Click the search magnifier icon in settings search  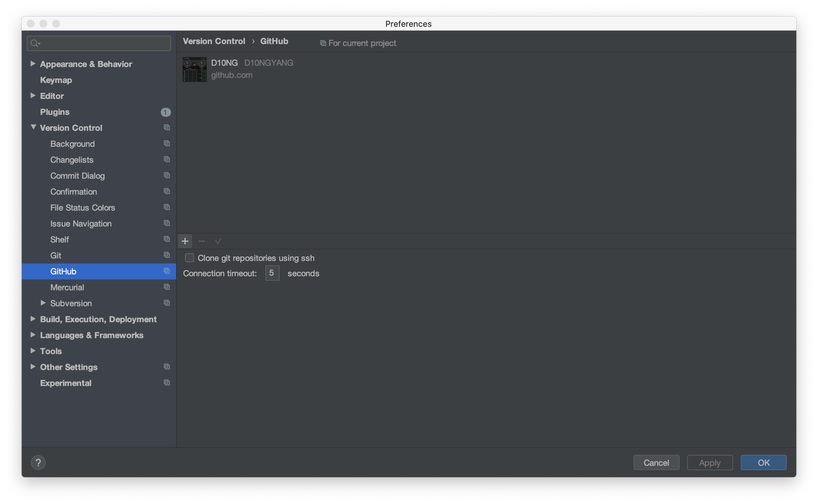[35, 43]
